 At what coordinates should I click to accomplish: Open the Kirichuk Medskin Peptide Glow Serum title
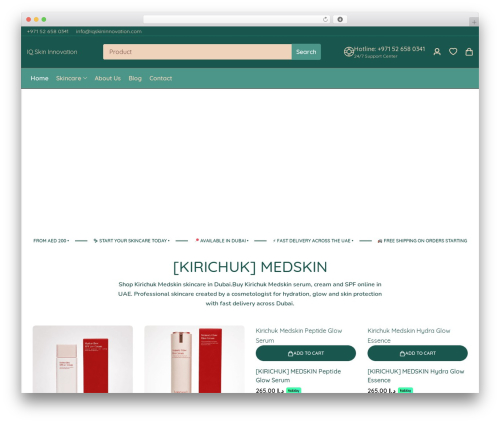(x=299, y=335)
